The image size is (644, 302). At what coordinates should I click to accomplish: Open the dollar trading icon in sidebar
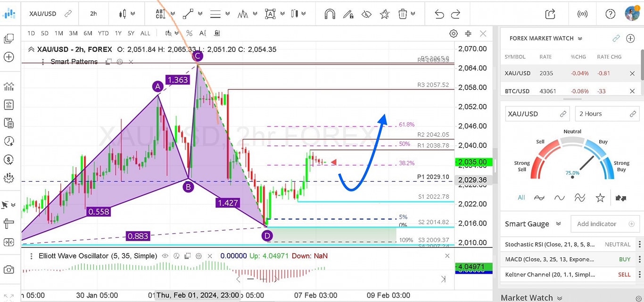coord(8,159)
